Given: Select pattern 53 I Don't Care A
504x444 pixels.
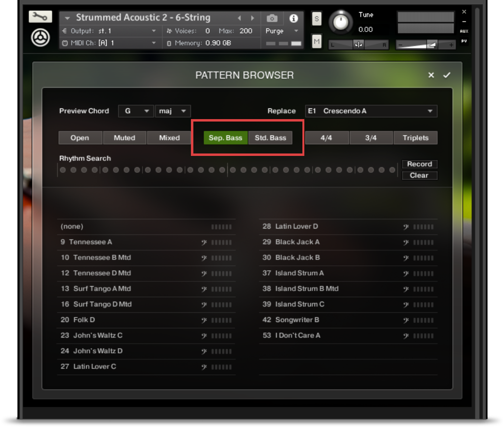Looking at the screenshot, I should (348, 336).
